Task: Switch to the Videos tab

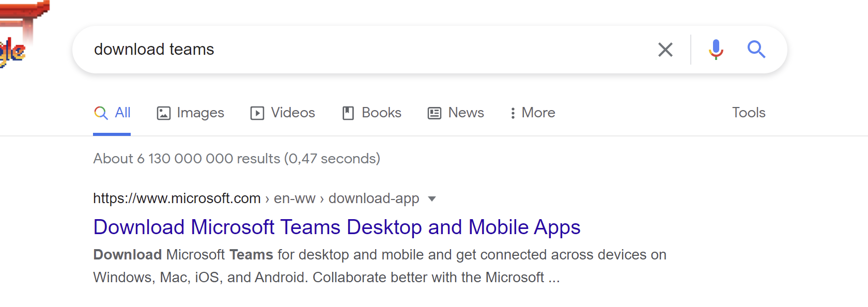Action: click(283, 113)
